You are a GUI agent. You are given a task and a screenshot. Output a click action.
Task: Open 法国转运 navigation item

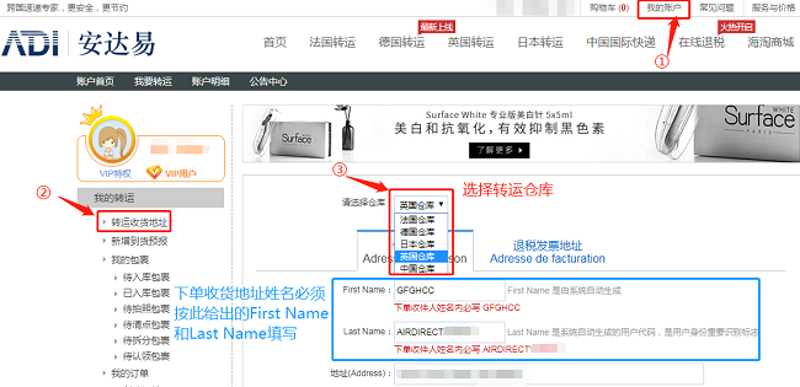tap(332, 42)
